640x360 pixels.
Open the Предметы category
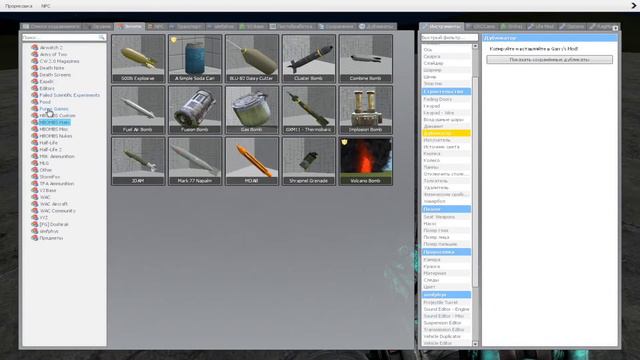(51, 238)
